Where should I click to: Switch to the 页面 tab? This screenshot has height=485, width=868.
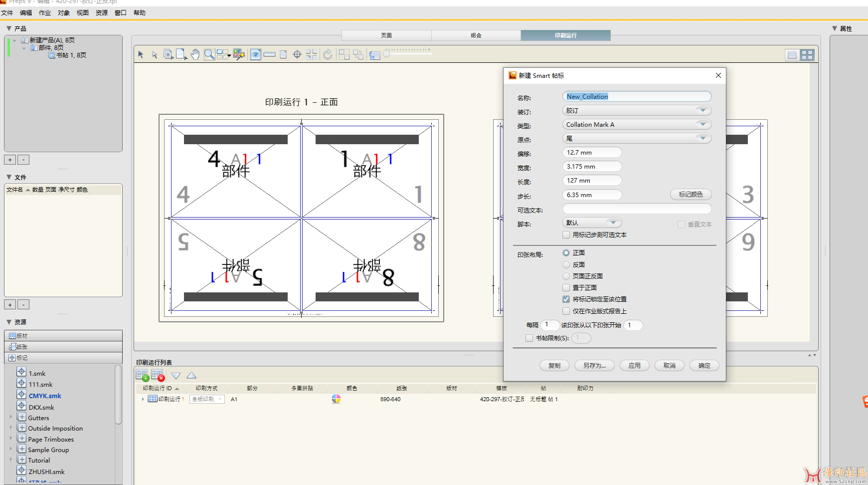pos(386,35)
